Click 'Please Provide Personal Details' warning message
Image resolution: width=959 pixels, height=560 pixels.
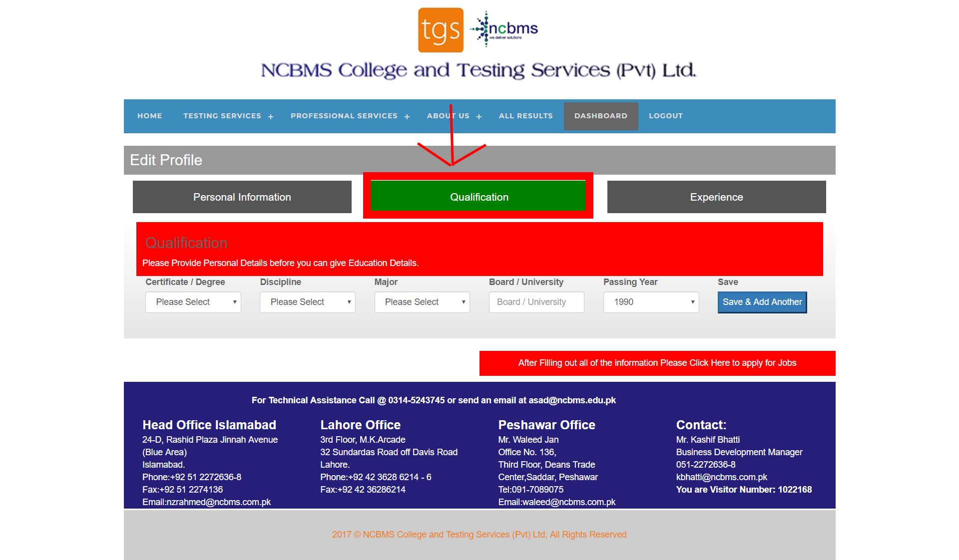click(x=280, y=263)
